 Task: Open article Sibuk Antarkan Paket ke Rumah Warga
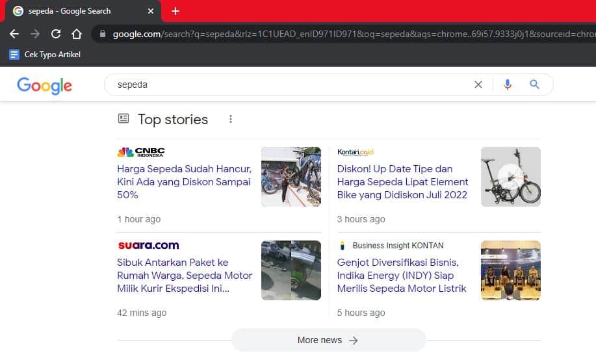(x=185, y=276)
